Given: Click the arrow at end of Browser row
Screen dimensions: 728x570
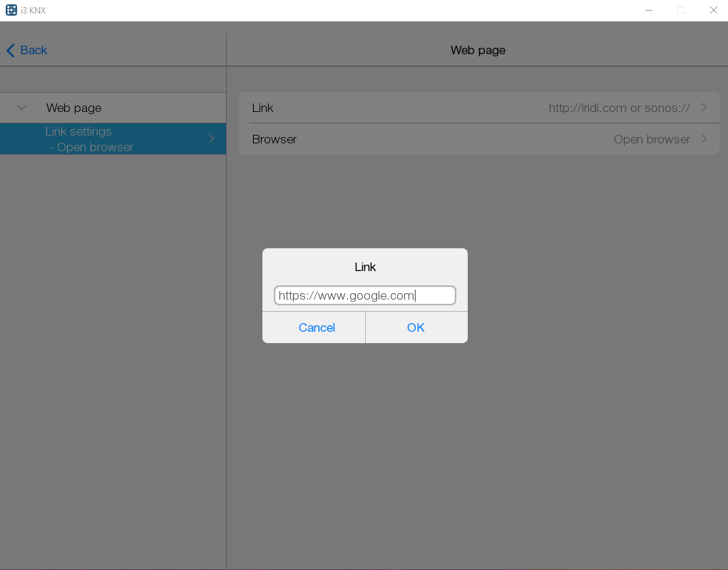Looking at the screenshot, I should coord(704,139).
